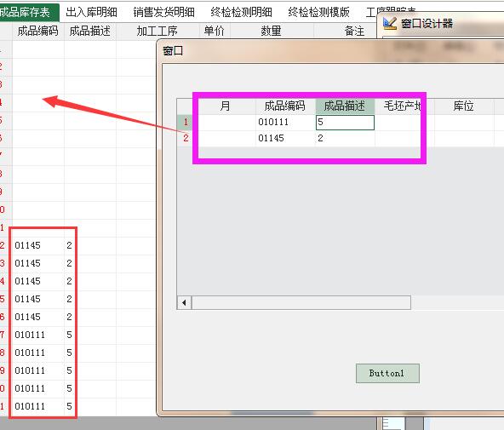Open the 终检检测模版 tab

coord(319,12)
